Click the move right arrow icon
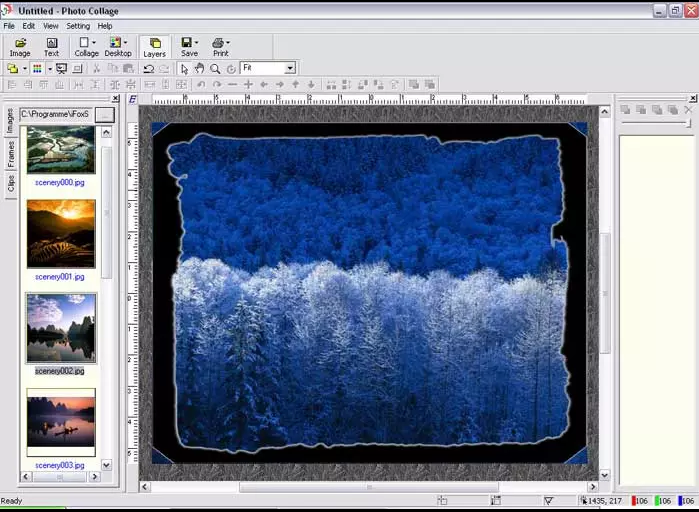The width and height of the screenshot is (699, 512). 280,84
